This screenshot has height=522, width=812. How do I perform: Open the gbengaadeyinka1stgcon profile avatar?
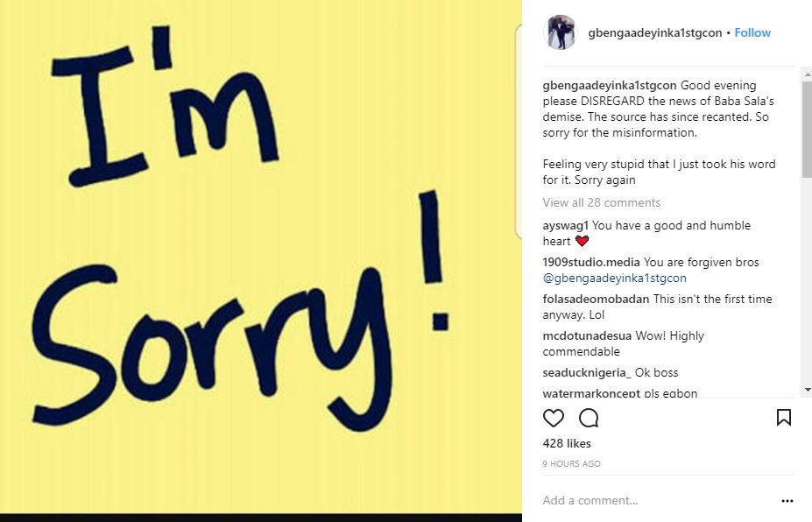pos(561,32)
